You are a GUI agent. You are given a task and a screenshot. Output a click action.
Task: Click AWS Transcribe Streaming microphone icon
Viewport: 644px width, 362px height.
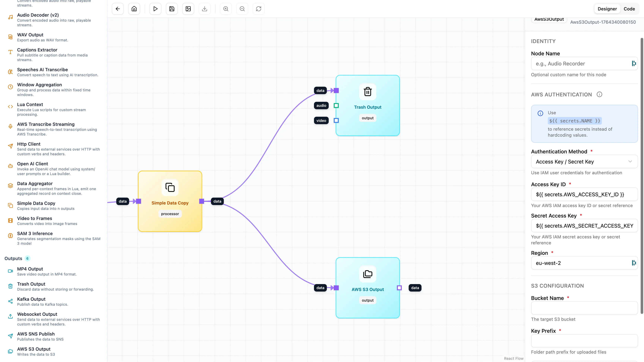click(x=10, y=127)
